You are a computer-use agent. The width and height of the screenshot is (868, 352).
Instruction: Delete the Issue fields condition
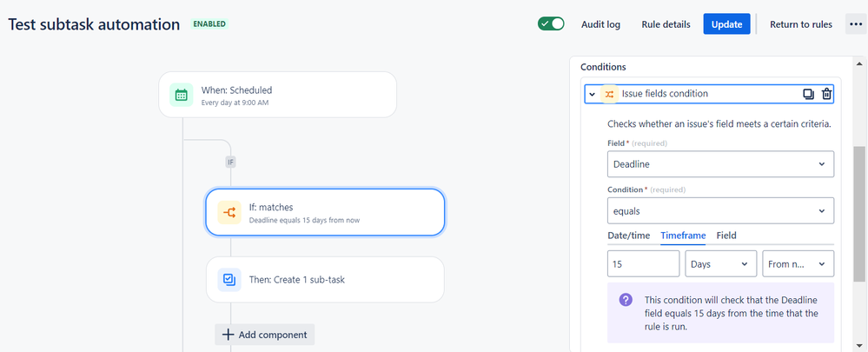pyautogui.click(x=826, y=94)
